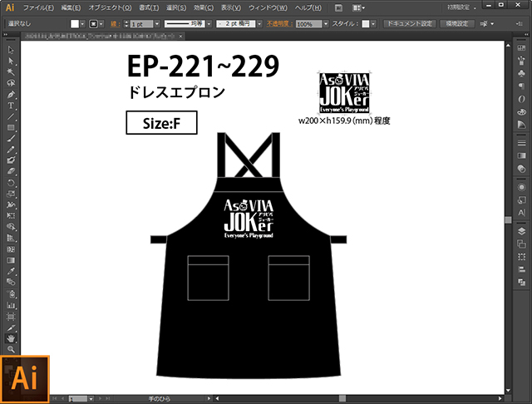Open the Symbols panel icon

coord(521,73)
